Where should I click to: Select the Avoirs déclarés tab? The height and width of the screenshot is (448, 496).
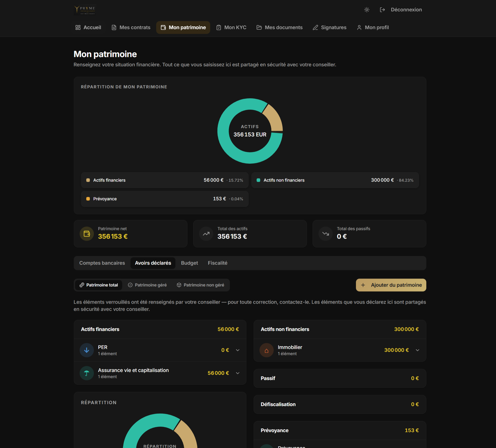[x=153, y=263]
